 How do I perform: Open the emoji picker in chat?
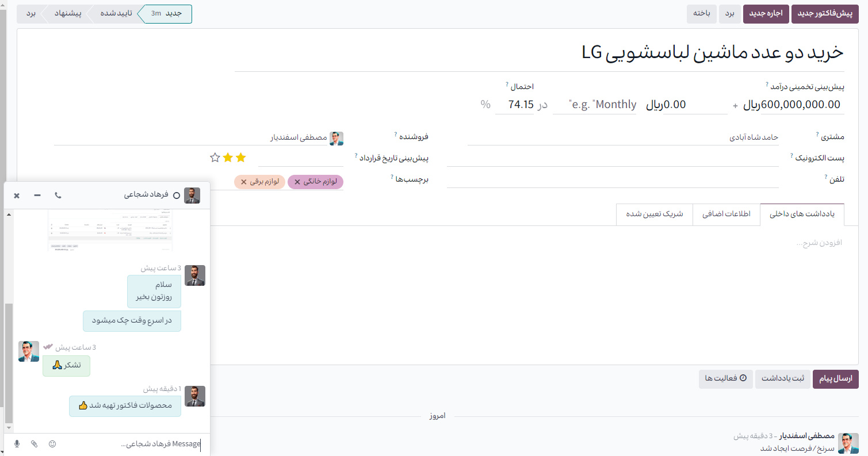52,444
